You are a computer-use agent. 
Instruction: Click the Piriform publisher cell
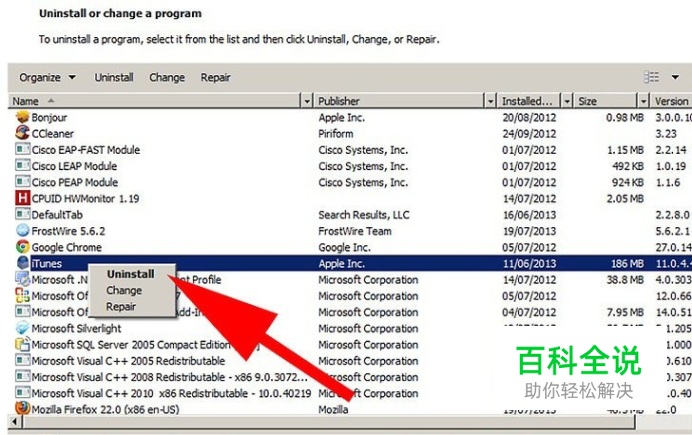(x=335, y=134)
